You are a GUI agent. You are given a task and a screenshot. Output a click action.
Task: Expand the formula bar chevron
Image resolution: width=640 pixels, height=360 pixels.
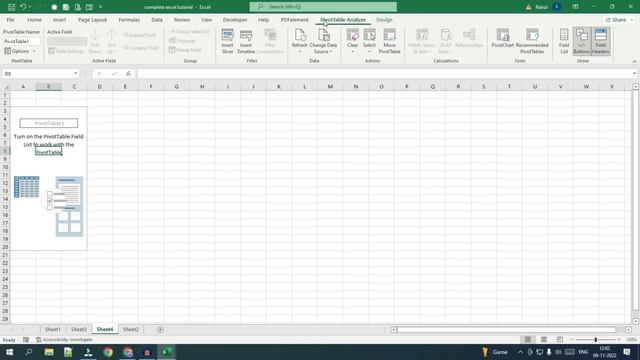click(634, 73)
